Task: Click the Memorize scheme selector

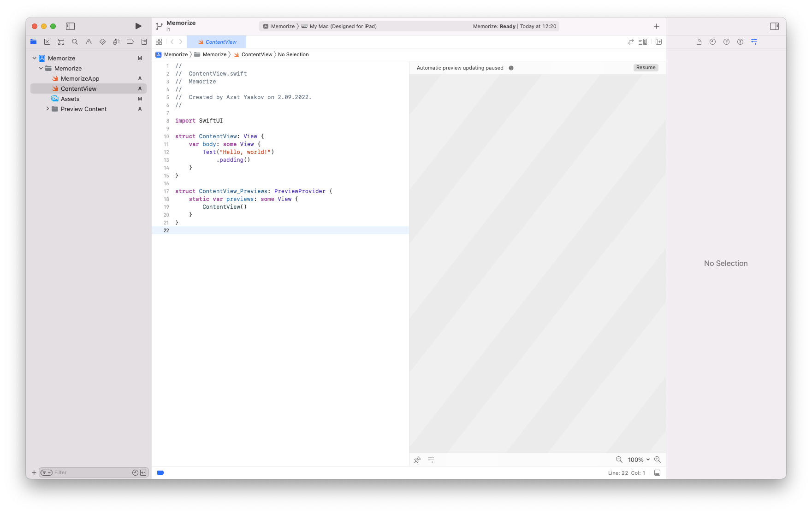Action: pyautogui.click(x=279, y=26)
